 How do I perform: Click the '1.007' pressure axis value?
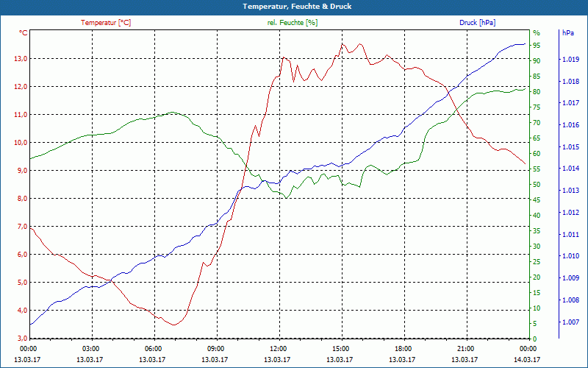[570, 322]
